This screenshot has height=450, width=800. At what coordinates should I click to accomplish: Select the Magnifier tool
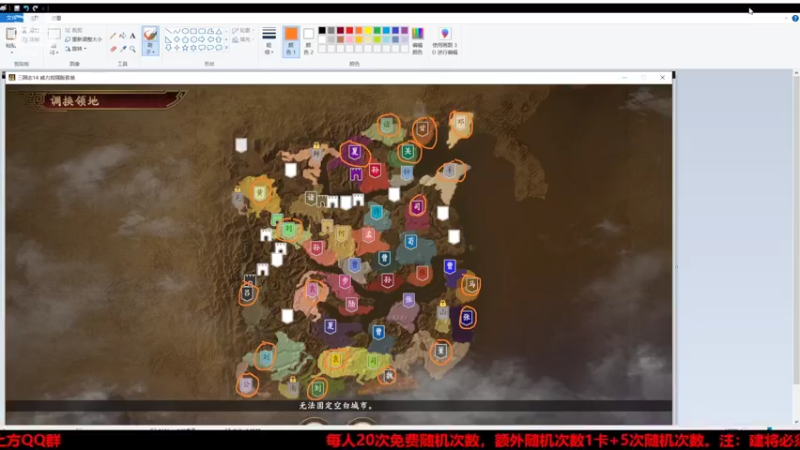coord(133,49)
